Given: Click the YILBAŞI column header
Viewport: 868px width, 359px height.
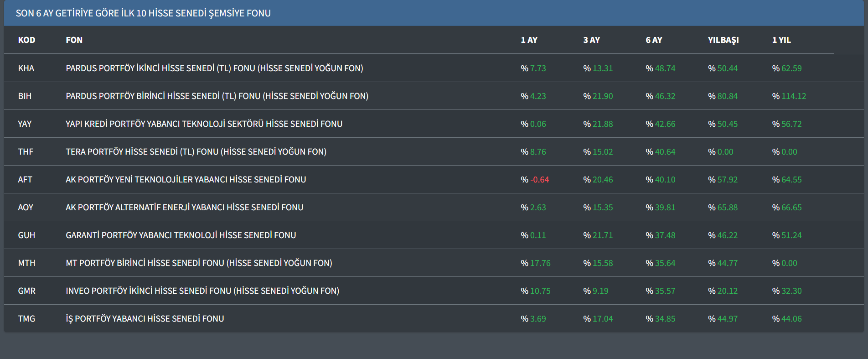Looking at the screenshot, I should [x=723, y=40].
